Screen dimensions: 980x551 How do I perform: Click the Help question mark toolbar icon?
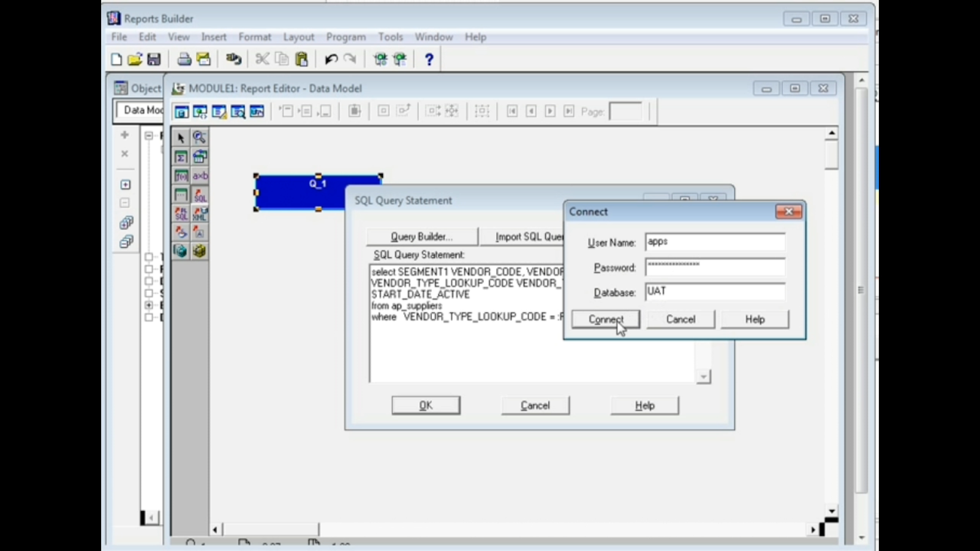click(x=429, y=59)
